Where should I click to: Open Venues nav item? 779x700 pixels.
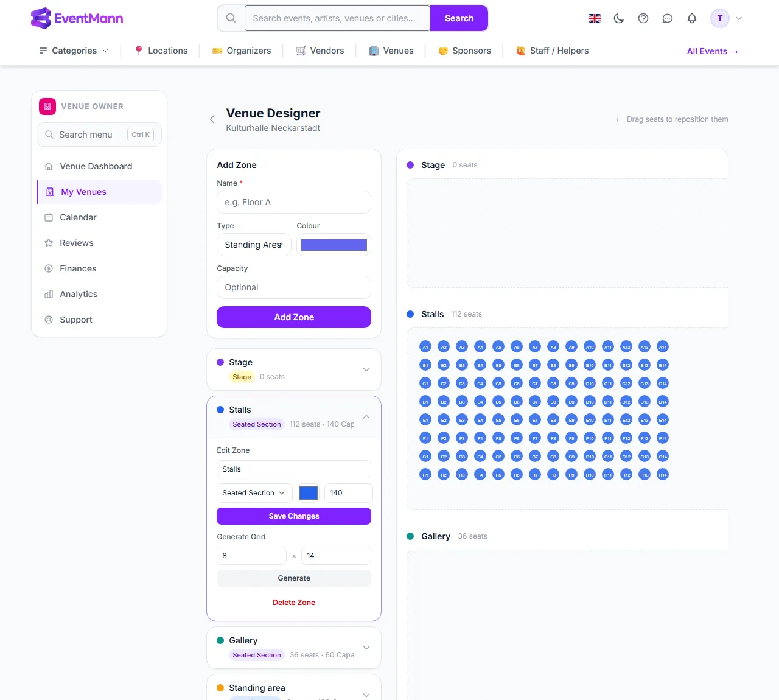tap(391, 51)
